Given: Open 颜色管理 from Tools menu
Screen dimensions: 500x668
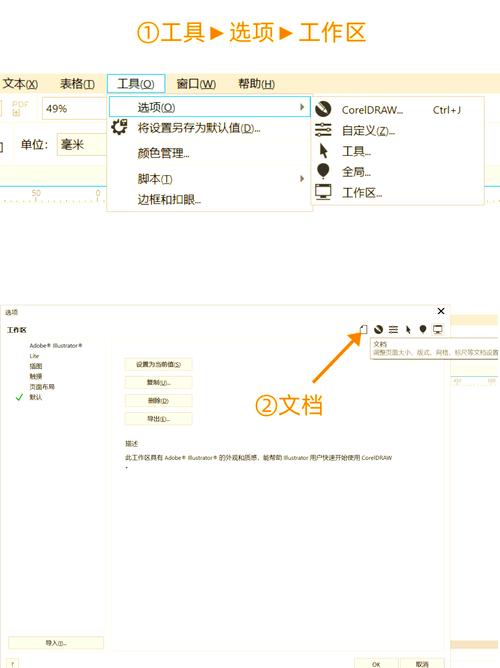Looking at the screenshot, I should (163, 153).
